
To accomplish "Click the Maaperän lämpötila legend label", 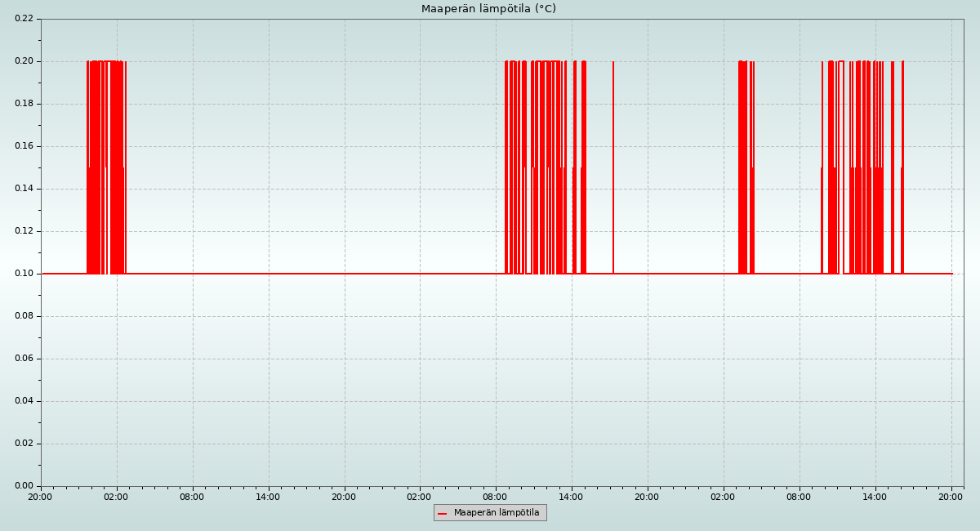I will click(x=497, y=513).
